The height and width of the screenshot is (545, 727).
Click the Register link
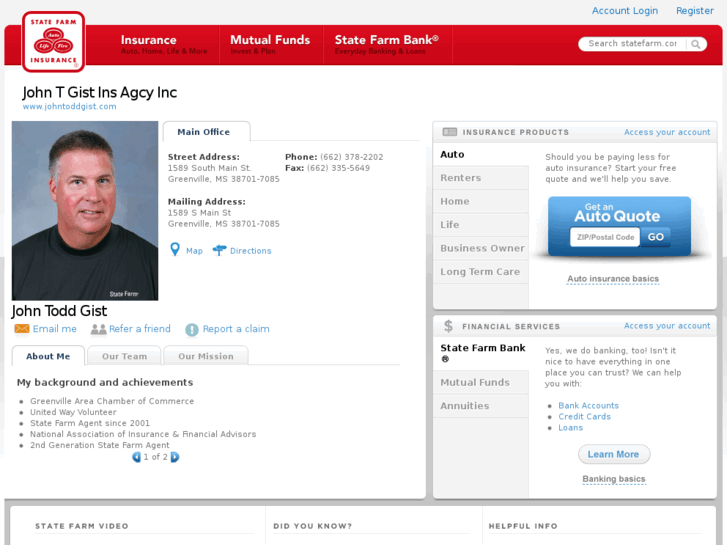coord(695,11)
